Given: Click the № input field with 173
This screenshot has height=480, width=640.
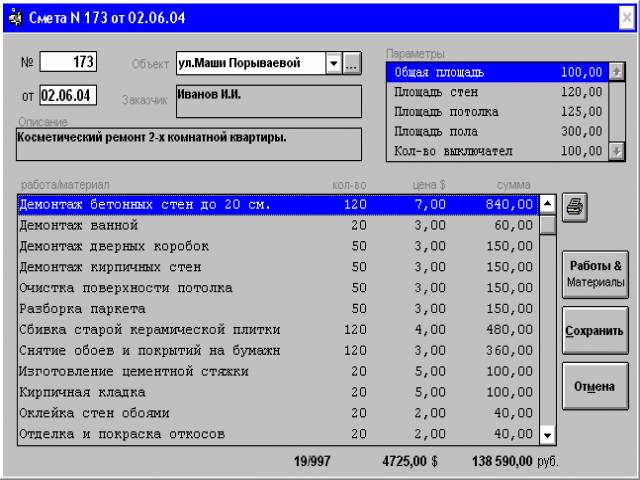Looking at the screenshot, I should pos(68,62).
